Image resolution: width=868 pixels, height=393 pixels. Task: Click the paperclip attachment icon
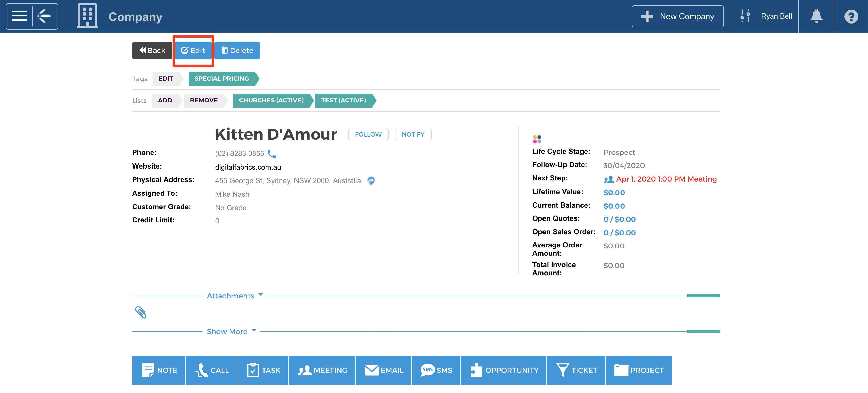point(141,312)
